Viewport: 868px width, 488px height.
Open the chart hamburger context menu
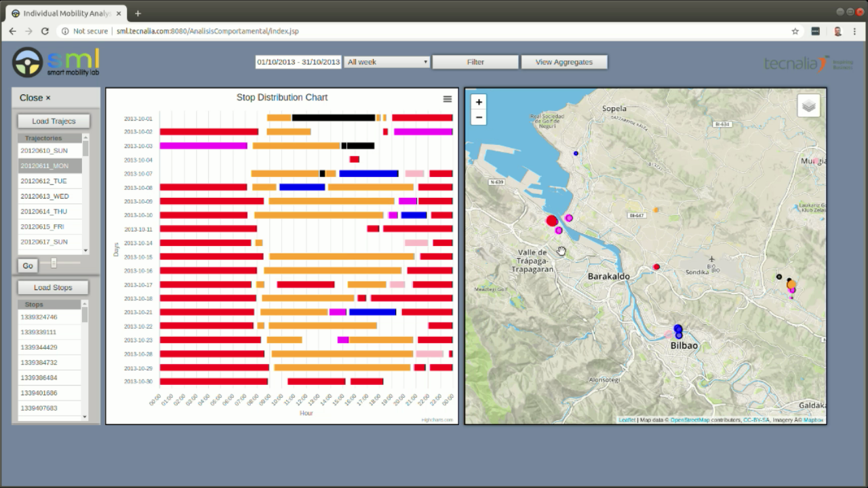click(447, 99)
